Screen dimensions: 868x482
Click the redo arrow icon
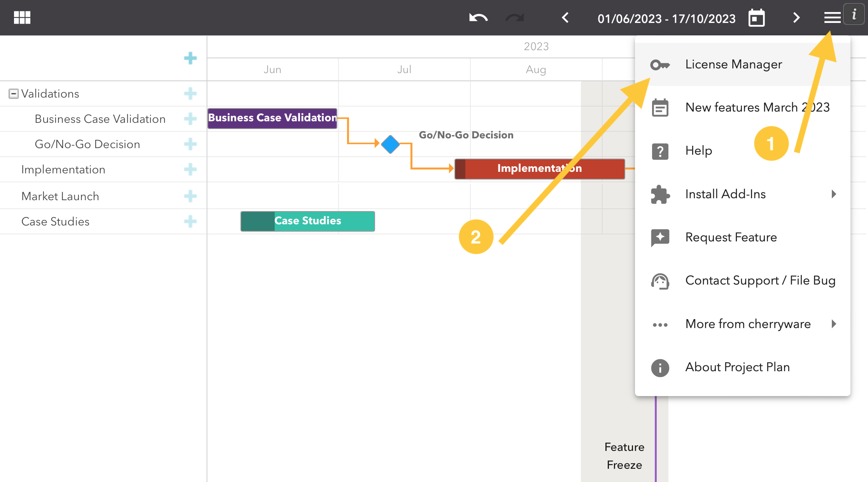point(514,18)
